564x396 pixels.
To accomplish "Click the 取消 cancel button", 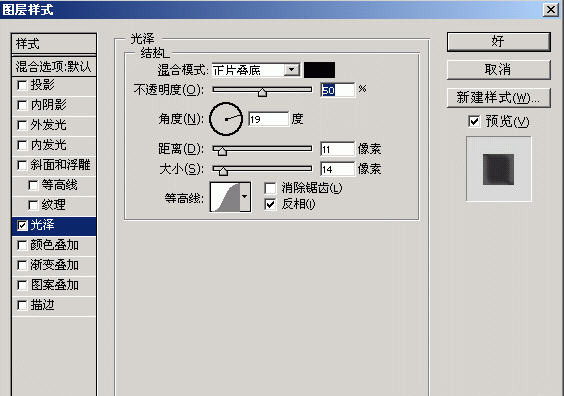I will pyautogui.click(x=499, y=70).
